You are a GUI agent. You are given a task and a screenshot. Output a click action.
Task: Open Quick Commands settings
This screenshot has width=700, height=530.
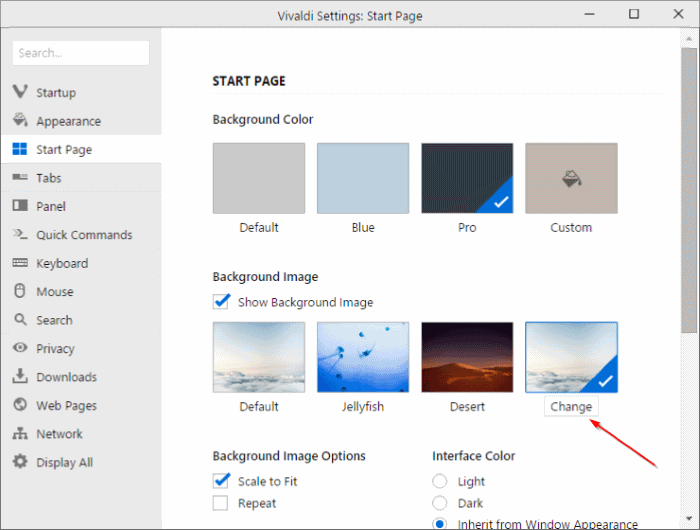point(84,235)
